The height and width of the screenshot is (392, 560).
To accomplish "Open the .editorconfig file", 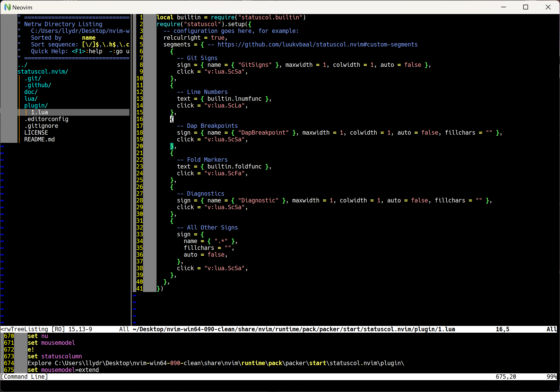I will pos(46,119).
